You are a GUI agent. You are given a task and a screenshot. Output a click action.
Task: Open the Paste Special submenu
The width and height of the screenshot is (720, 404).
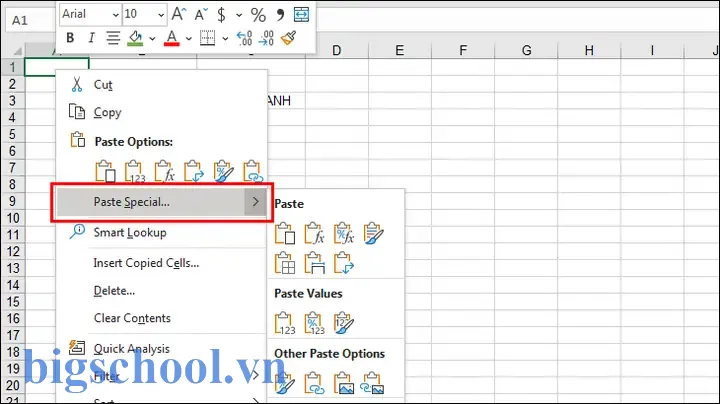pyautogui.click(x=161, y=202)
